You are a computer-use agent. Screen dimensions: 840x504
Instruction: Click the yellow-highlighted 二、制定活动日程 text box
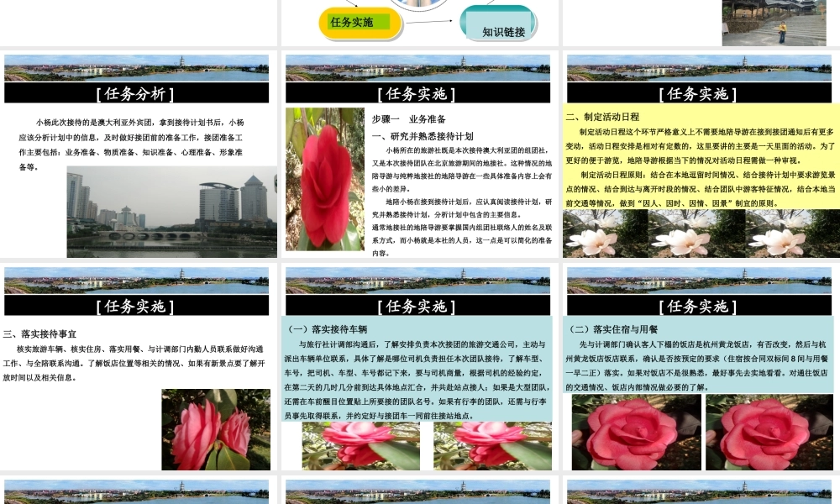(699, 160)
